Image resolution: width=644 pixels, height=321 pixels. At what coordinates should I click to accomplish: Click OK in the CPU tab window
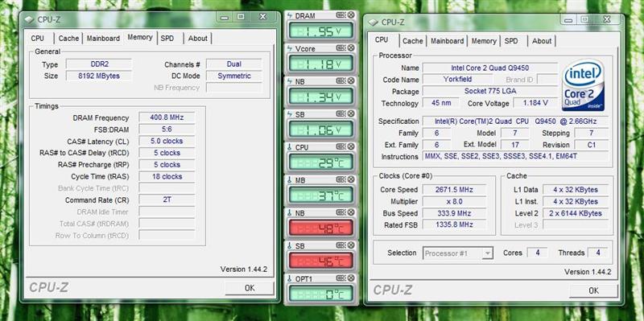point(593,290)
